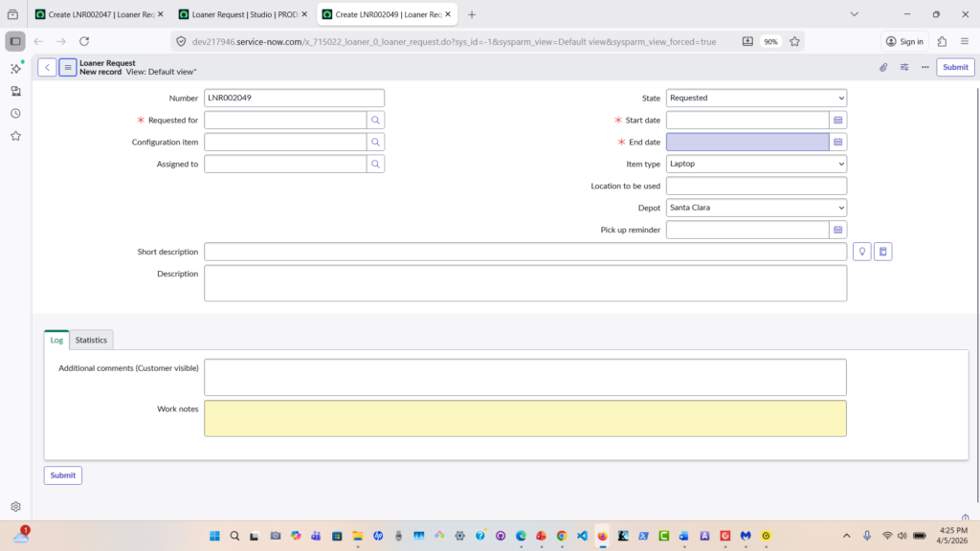Image resolution: width=980 pixels, height=551 pixels.
Task: Open the Item type dropdown
Action: tap(756, 164)
